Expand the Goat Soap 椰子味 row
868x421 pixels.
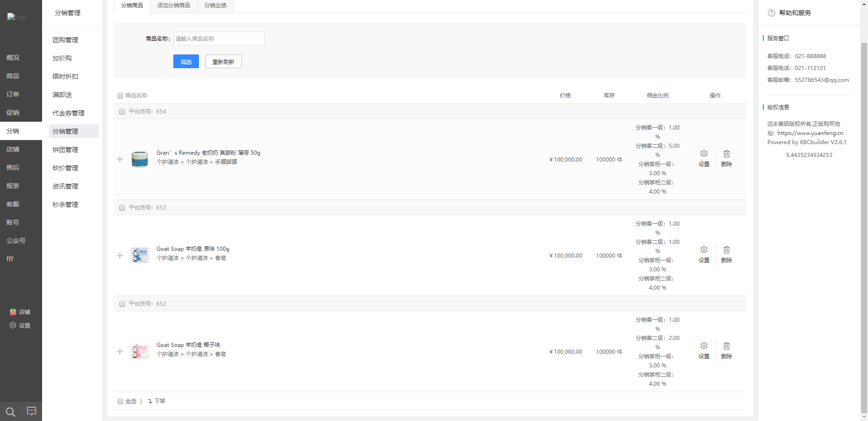[x=120, y=351]
